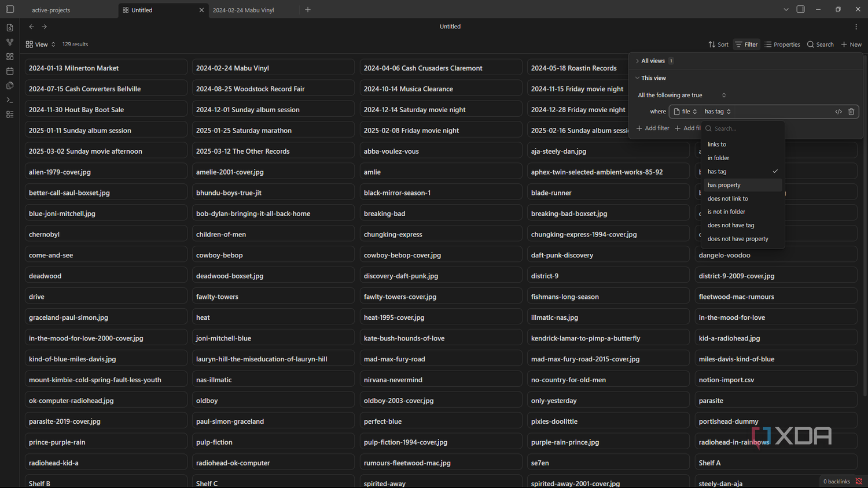This screenshot has width=868, height=488.
Task: Open parasite card
Action: pos(776,401)
